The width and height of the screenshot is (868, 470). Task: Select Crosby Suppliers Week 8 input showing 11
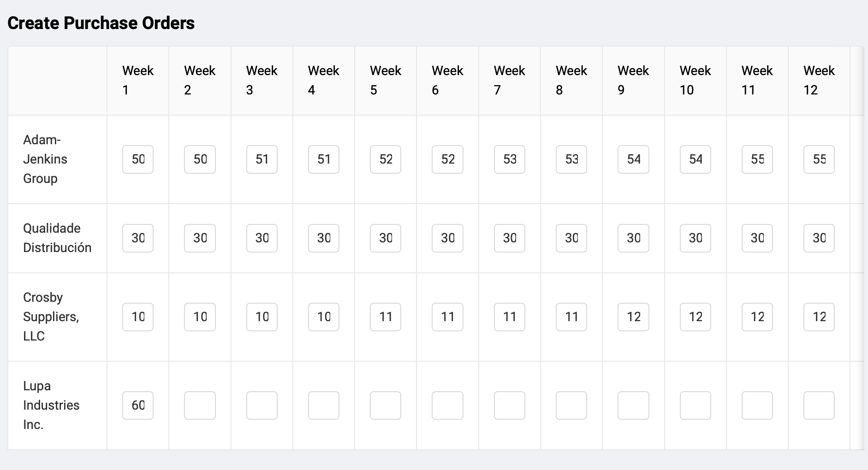571,317
